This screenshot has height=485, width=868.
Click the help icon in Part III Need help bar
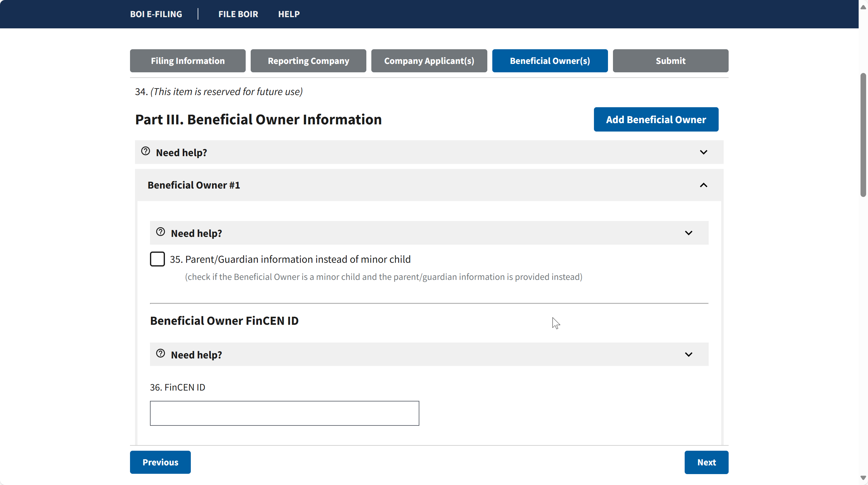[146, 151]
